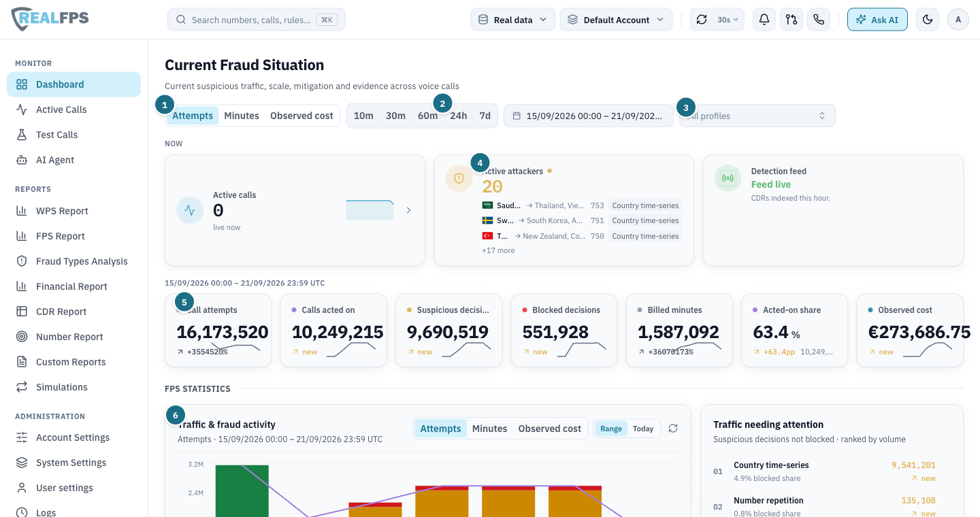Open the user avatar A menu
The height and width of the screenshot is (517, 980).
[x=958, y=20]
